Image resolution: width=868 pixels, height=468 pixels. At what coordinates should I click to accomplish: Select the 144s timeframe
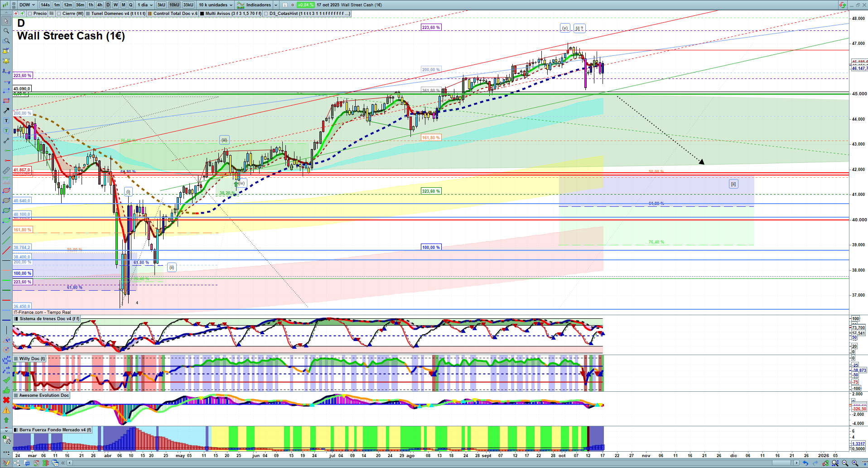[x=45, y=5]
